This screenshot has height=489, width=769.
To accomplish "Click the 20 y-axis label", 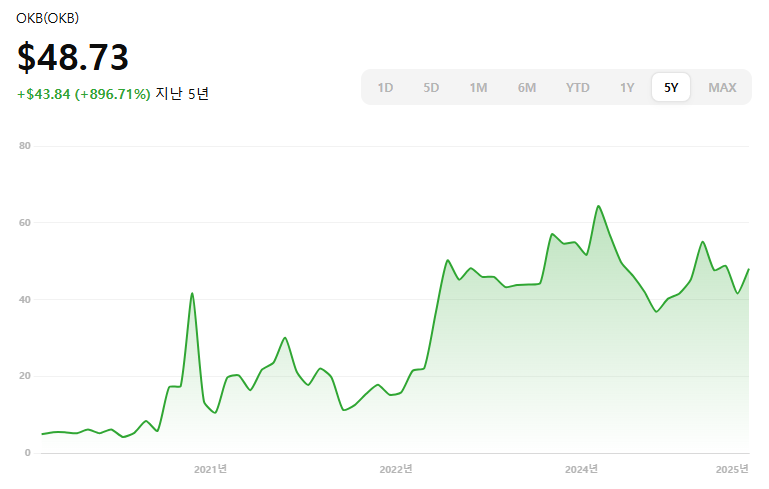I will [25, 376].
